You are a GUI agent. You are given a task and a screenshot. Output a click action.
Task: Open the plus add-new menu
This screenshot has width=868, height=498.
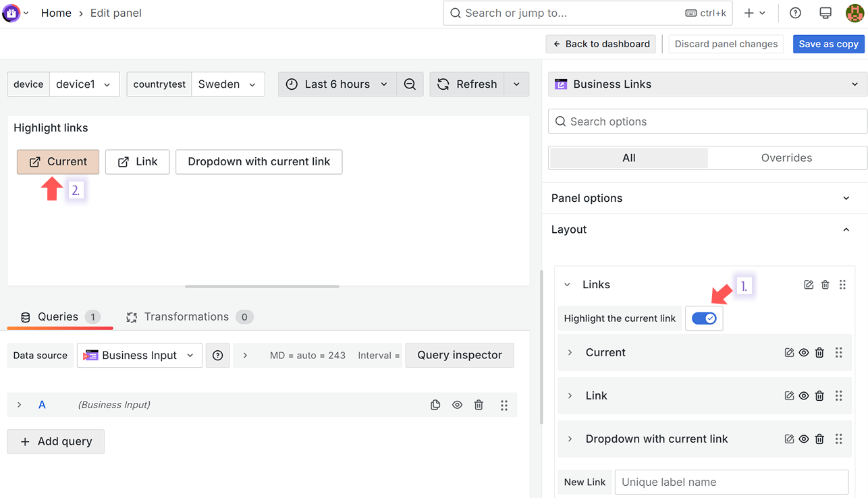[755, 13]
